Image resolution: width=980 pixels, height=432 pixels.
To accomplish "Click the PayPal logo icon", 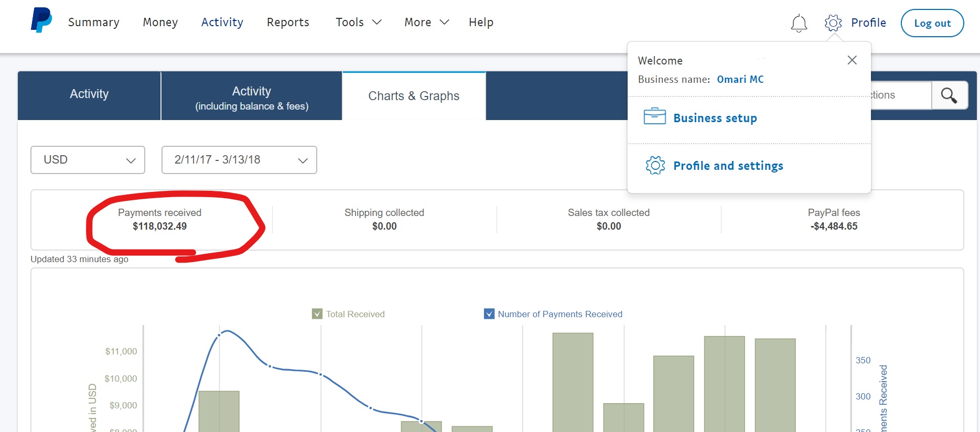I will click(41, 20).
